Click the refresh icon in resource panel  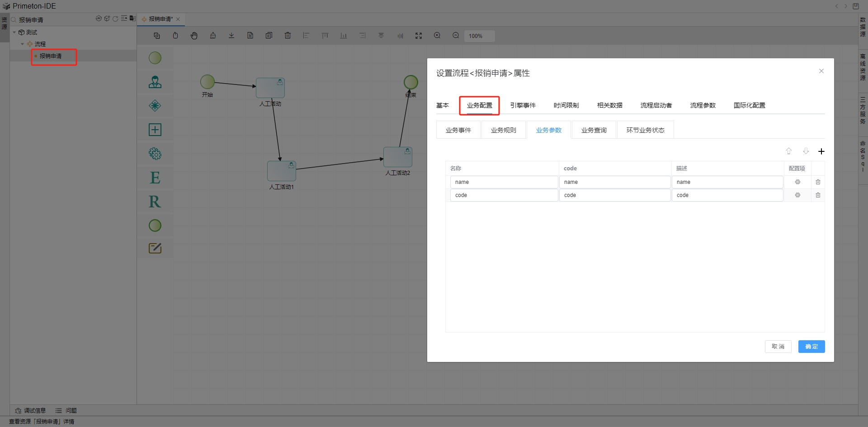coord(115,19)
